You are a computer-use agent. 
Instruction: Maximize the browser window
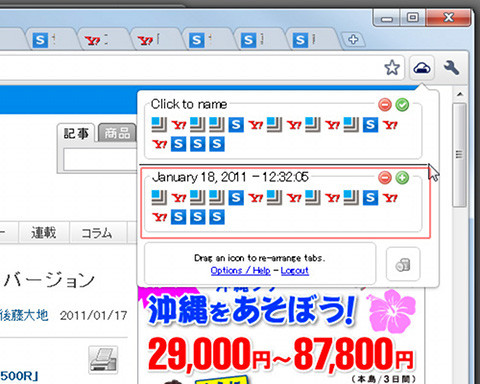[413, 18]
